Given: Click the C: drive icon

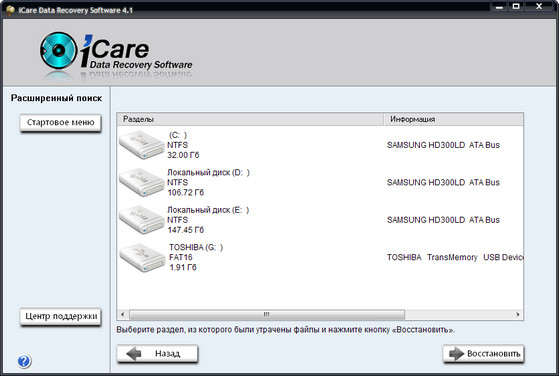Looking at the screenshot, I should coord(142,145).
